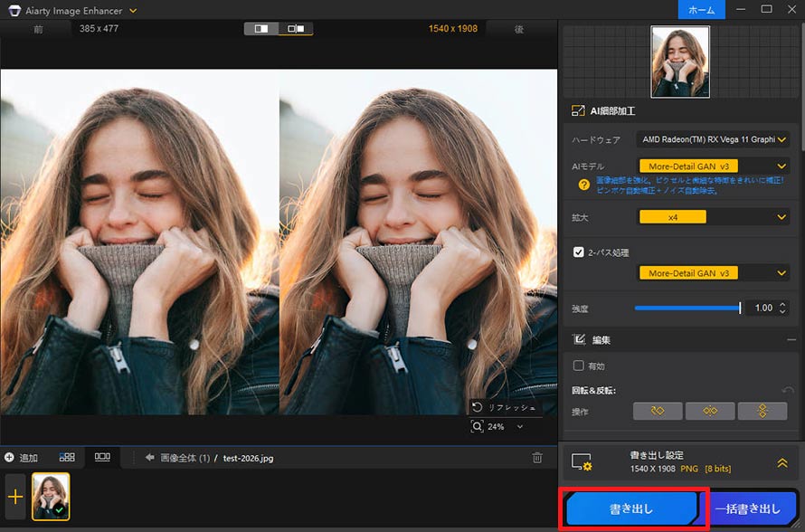
Task: Click the vertical flip button
Action: (762, 411)
